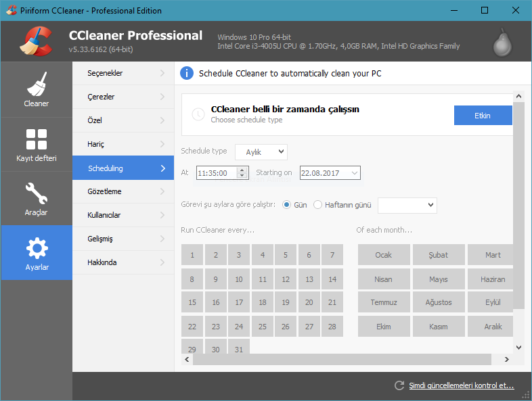Click the refresh icon beside update link
532x401 pixels.
tap(399, 385)
